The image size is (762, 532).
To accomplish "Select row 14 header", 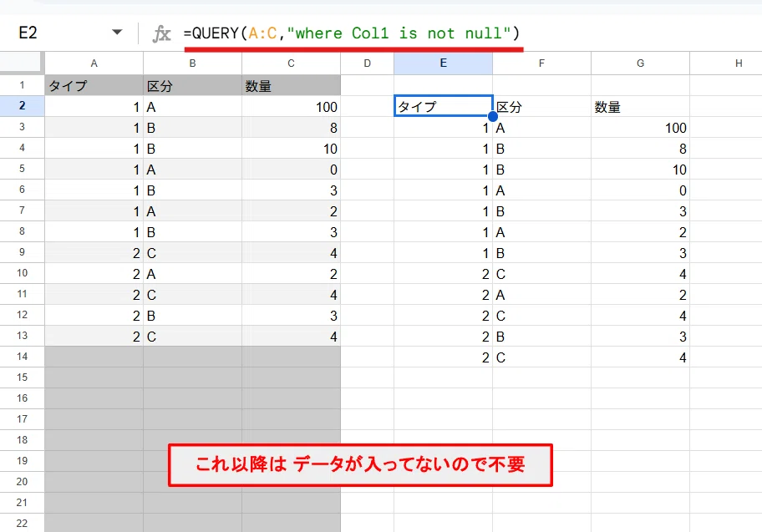I will coord(22,357).
